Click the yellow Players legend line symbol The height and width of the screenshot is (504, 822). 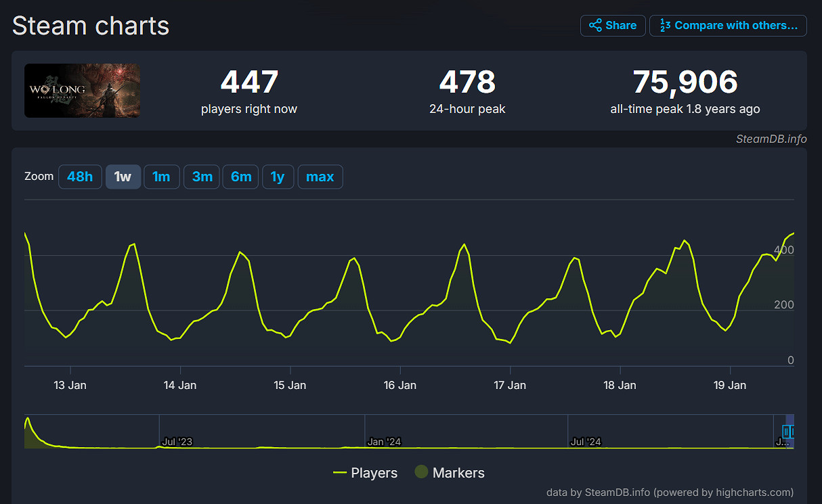tap(340, 472)
